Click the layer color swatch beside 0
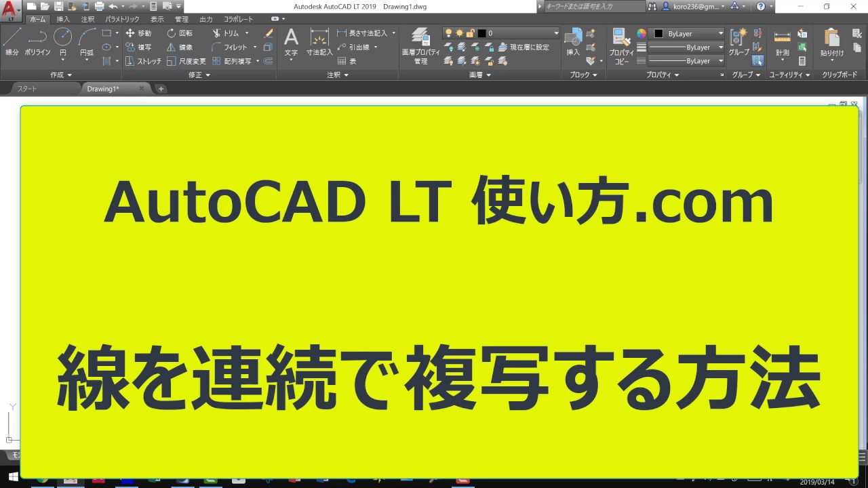The height and width of the screenshot is (488, 868). [x=481, y=33]
